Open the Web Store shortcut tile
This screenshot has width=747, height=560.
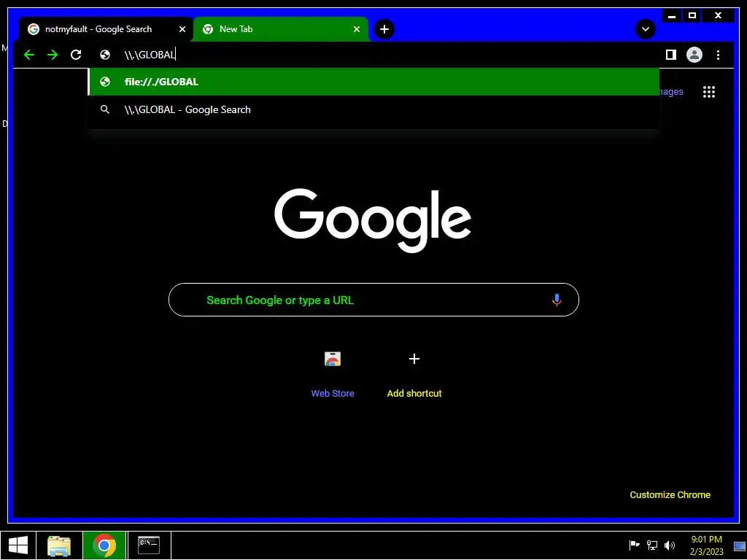(333, 359)
